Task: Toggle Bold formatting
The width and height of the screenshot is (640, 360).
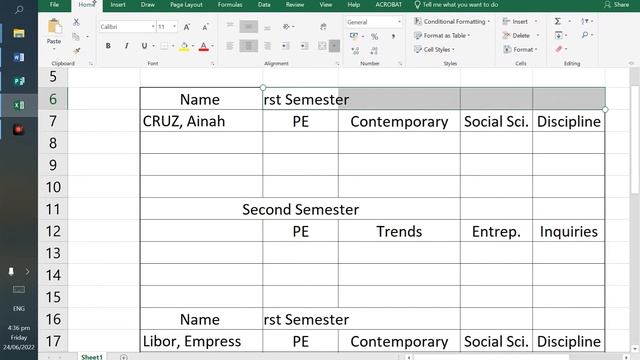Action: point(108,46)
